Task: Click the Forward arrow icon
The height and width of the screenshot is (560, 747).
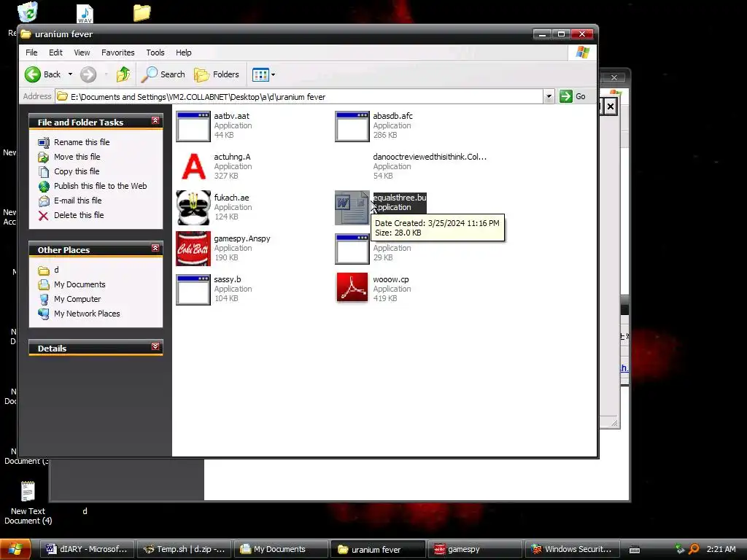Action: click(x=88, y=74)
